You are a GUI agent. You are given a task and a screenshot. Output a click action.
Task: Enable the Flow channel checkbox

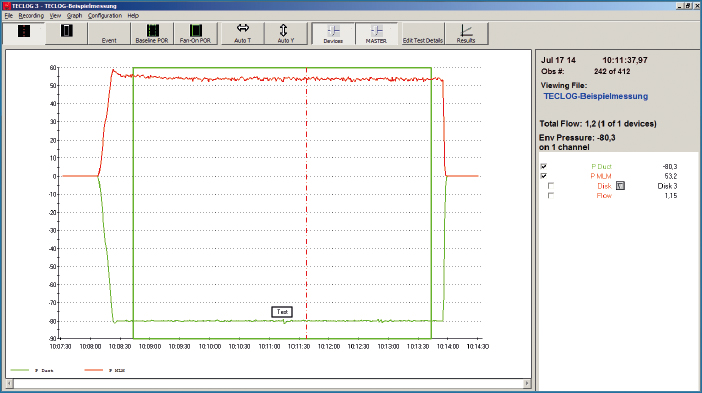click(551, 196)
